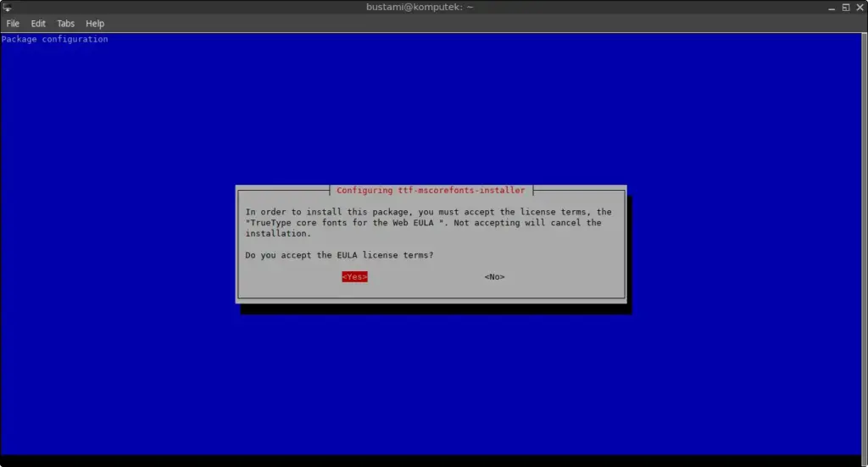Close the terminal window
The image size is (868, 467).
(860, 8)
